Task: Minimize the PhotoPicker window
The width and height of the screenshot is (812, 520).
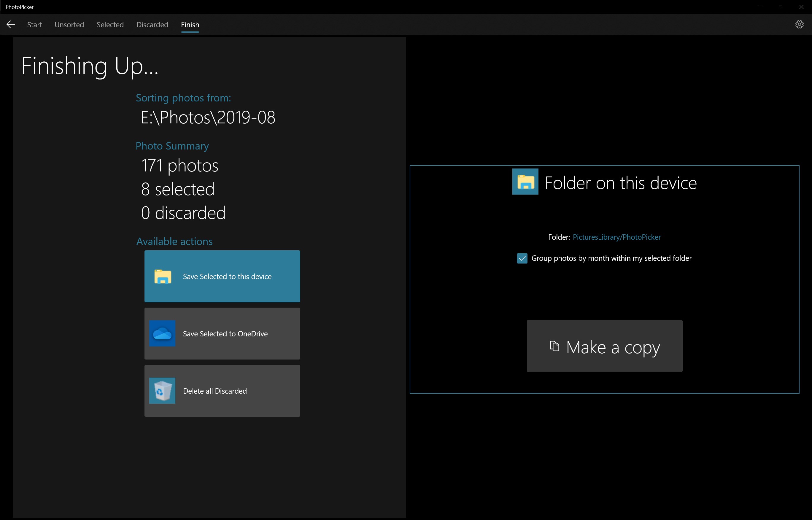Action: pos(760,7)
